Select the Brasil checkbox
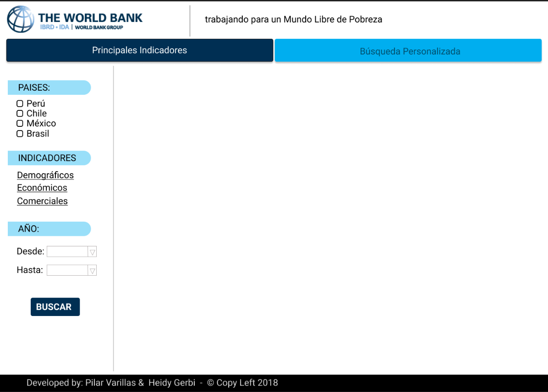The height and width of the screenshot is (392, 548). pos(20,134)
